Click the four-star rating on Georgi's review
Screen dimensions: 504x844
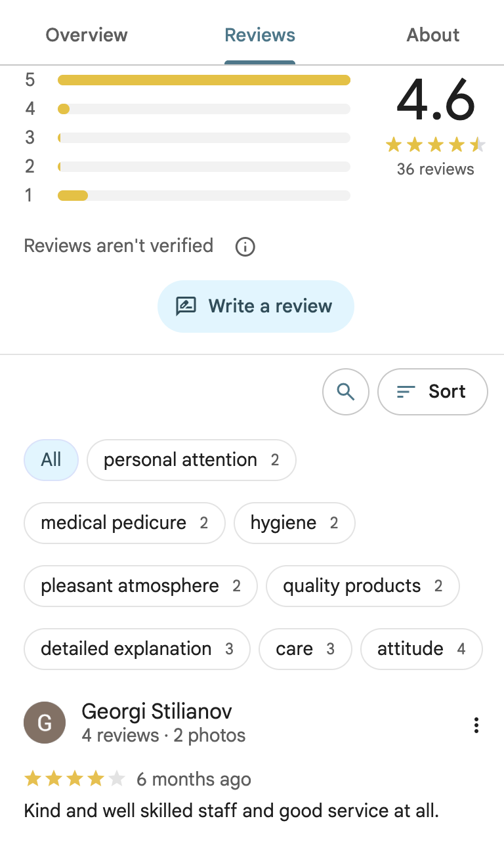pyautogui.click(x=74, y=779)
